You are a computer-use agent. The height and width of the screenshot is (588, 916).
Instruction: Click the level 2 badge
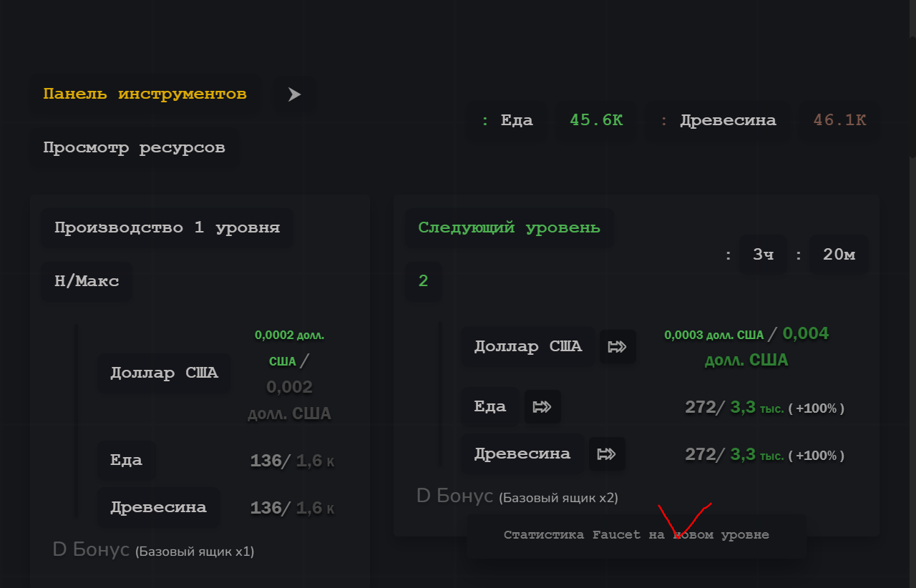423,281
